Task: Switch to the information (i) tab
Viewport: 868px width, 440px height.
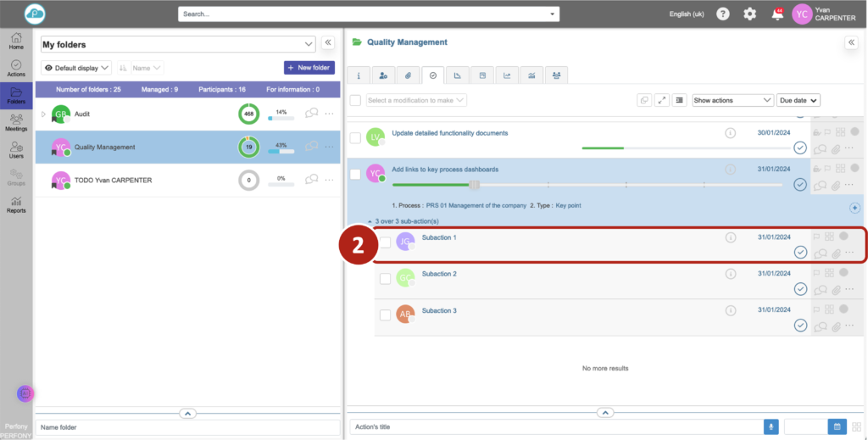Action: 359,75
